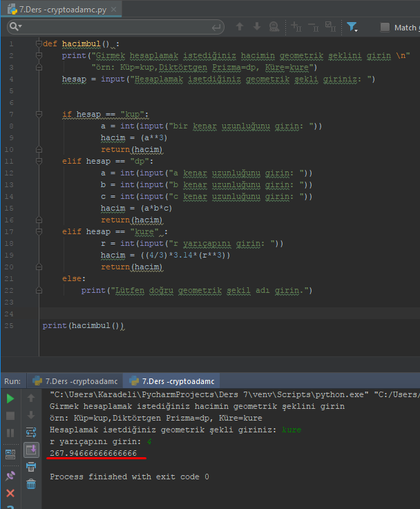Open the search filter funnel dropdown
Viewport: 420px width, 509px height.
pyautogui.click(x=353, y=27)
